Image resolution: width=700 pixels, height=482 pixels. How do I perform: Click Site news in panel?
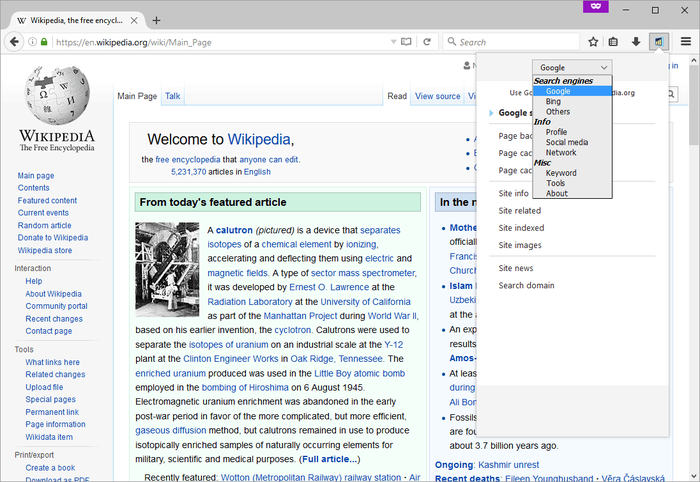click(x=516, y=268)
